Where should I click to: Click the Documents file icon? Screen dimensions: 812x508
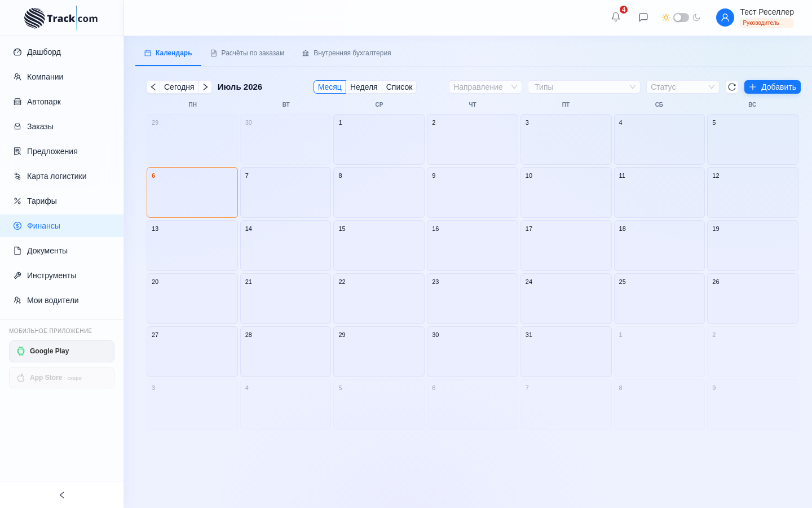pos(17,251)
